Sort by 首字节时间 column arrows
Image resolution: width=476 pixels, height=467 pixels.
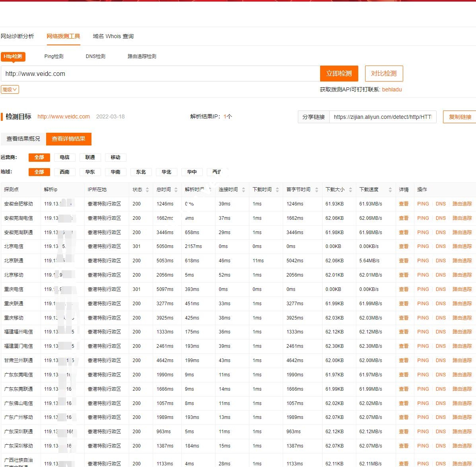pos(317,190)
